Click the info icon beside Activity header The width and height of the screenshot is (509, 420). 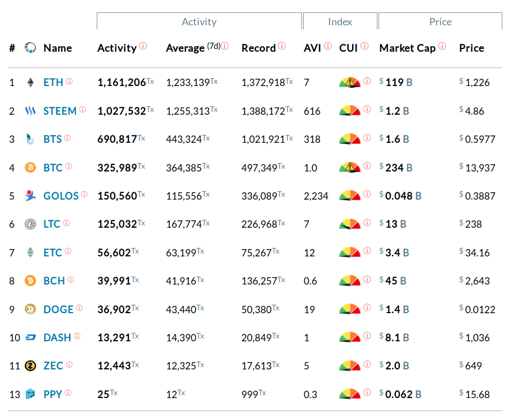click(143, 46)
